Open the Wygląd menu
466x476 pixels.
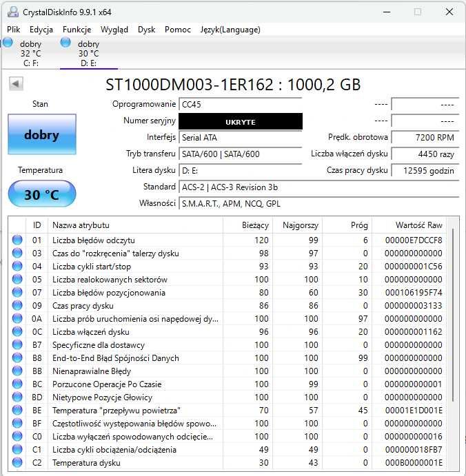[114, 30]
